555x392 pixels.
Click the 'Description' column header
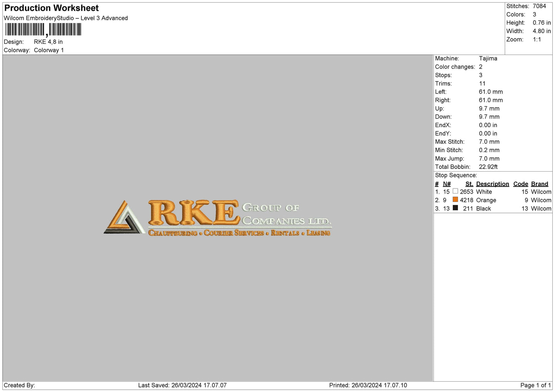click(x=492, y=184)
